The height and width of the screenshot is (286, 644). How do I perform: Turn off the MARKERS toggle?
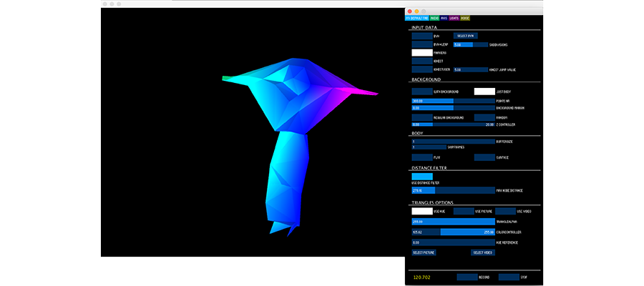[422, 52]
